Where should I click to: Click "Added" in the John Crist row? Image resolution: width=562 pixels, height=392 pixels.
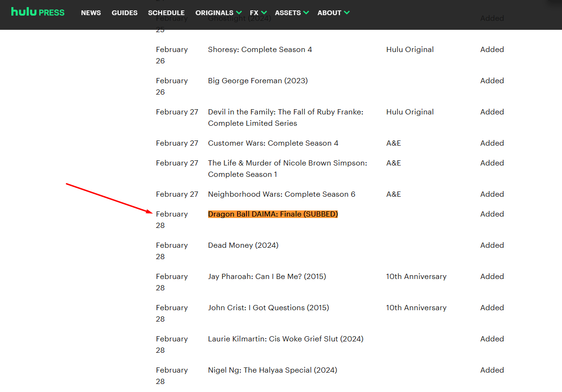[x=492, y=307]
